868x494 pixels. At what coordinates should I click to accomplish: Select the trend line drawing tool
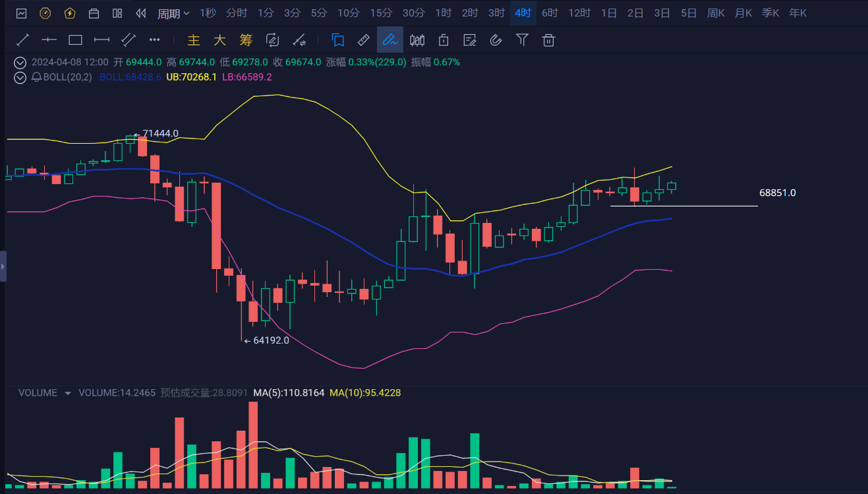click(x=23, y=40)
